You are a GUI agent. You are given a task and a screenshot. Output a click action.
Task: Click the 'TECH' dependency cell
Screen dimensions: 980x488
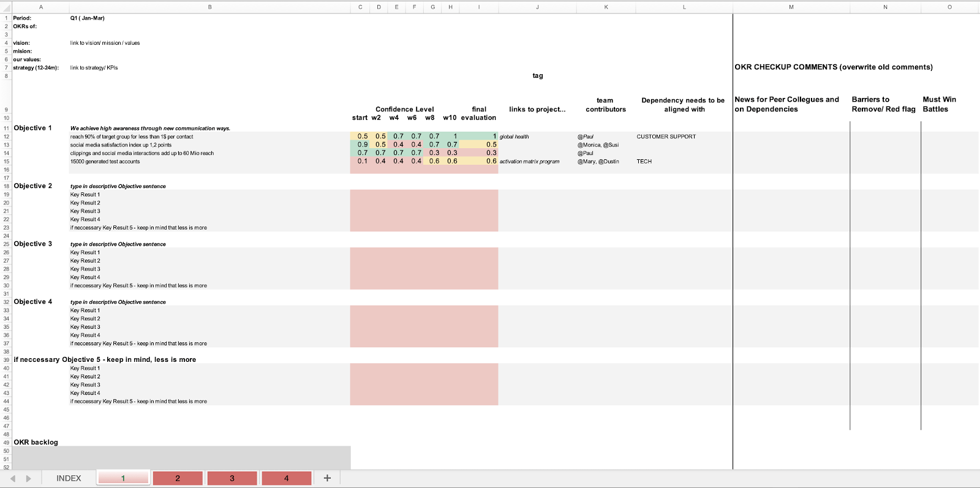coord(644,162)
